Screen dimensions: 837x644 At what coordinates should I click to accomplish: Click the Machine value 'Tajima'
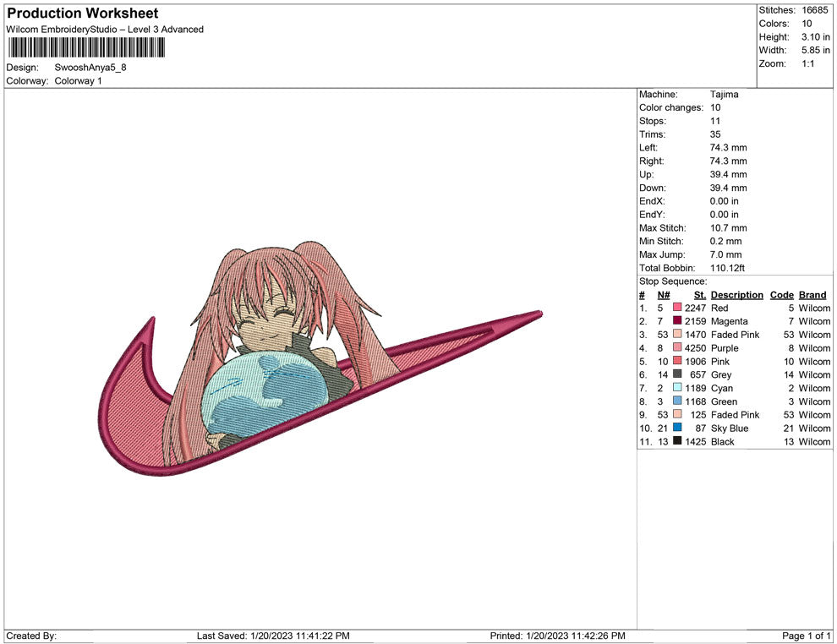(x=724, y=95)
